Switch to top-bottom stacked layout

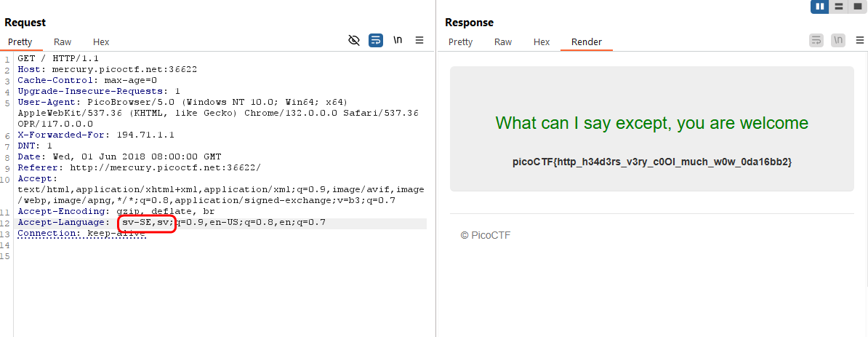click(x=839, y=7)
